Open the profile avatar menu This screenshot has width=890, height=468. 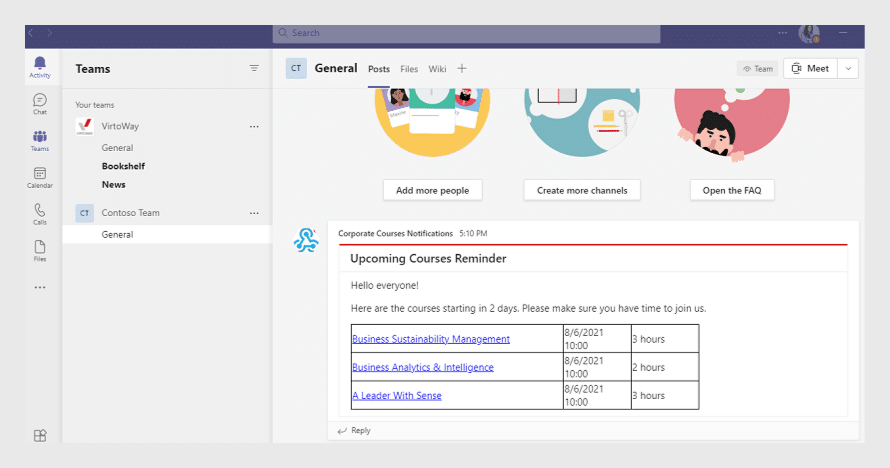[x=809, y=33]
